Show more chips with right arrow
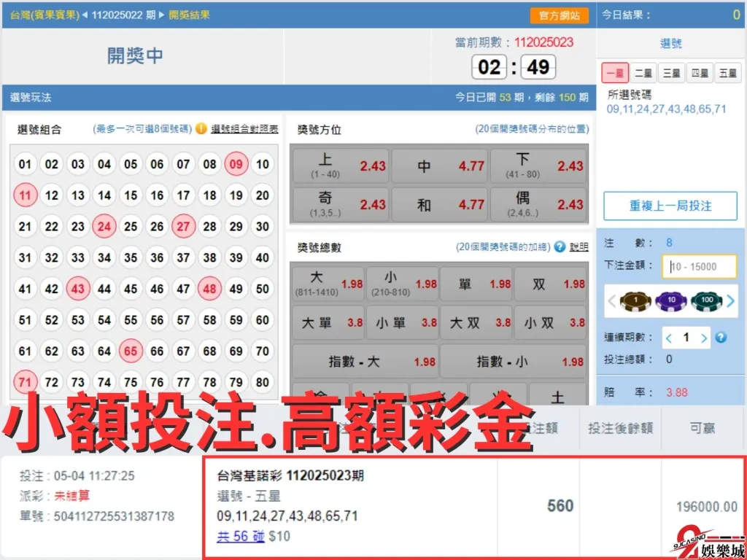 730,300
